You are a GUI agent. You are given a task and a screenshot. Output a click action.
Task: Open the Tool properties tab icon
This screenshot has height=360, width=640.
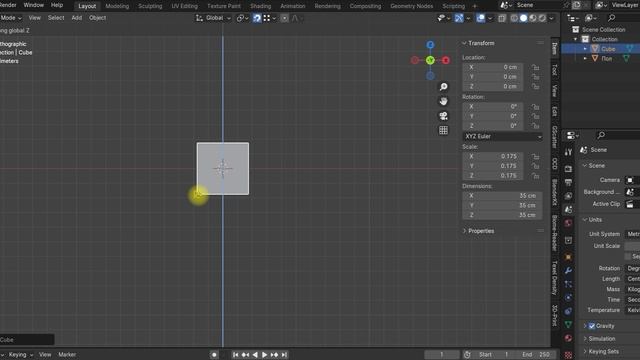coord(568,152)
